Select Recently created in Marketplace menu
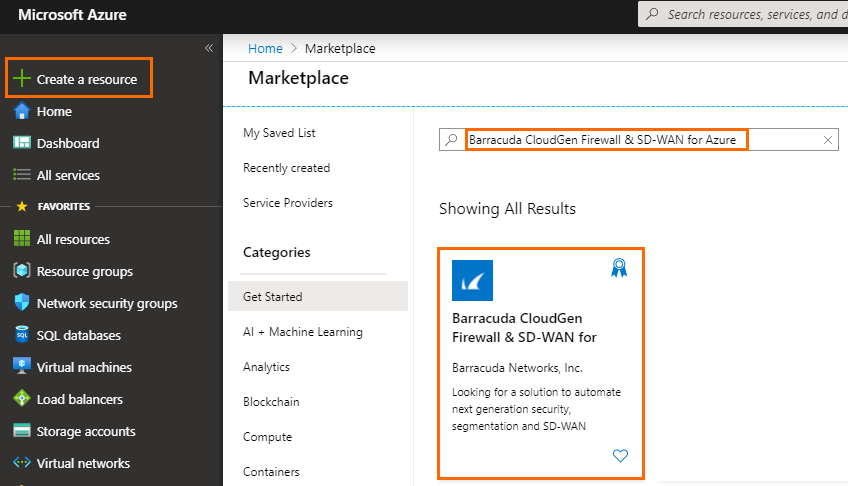This screenshot has width=848, height=486. [x=287, y=168]
